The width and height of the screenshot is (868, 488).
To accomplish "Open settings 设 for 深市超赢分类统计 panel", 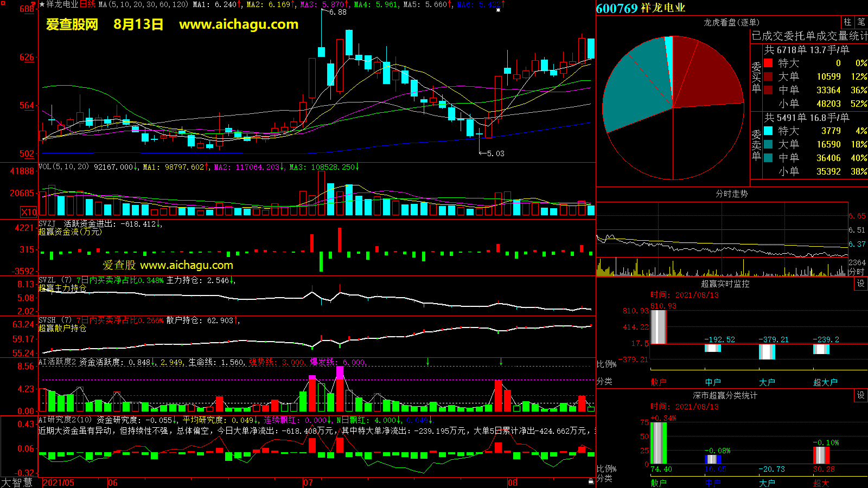I will (x=861, y=395).
